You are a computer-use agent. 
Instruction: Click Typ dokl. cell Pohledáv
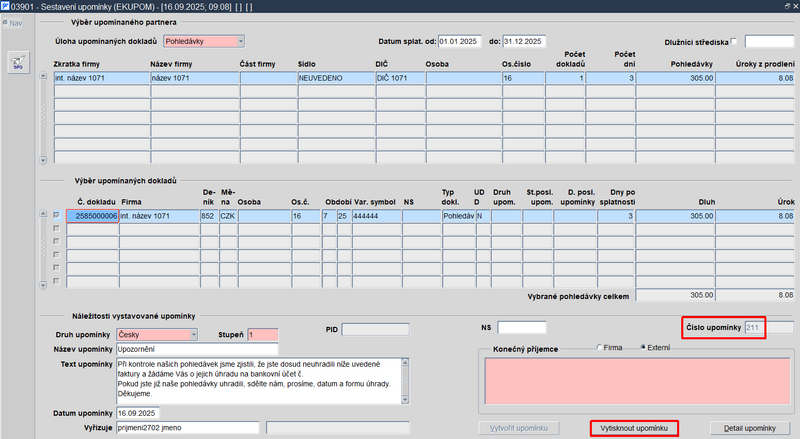[459, 216]
